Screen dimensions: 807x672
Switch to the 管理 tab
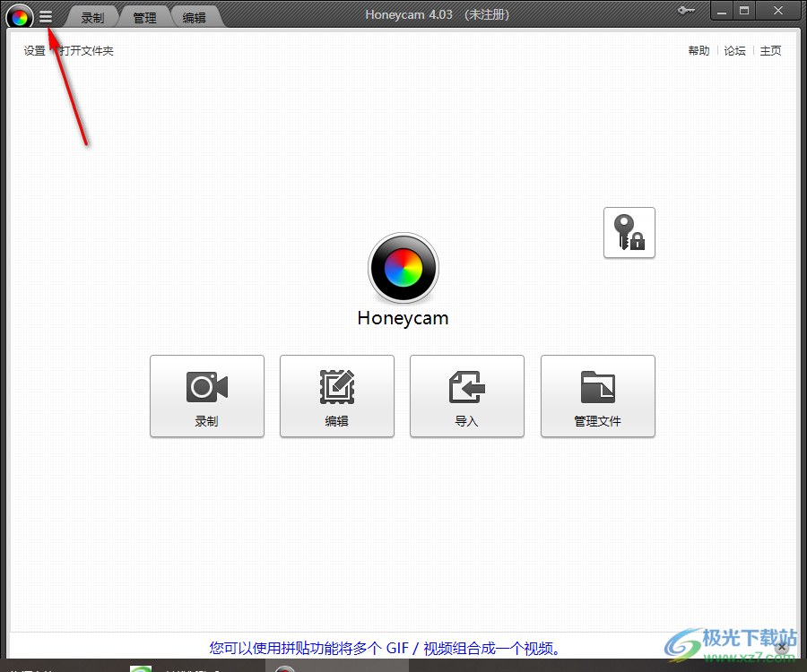pos(144,18)
